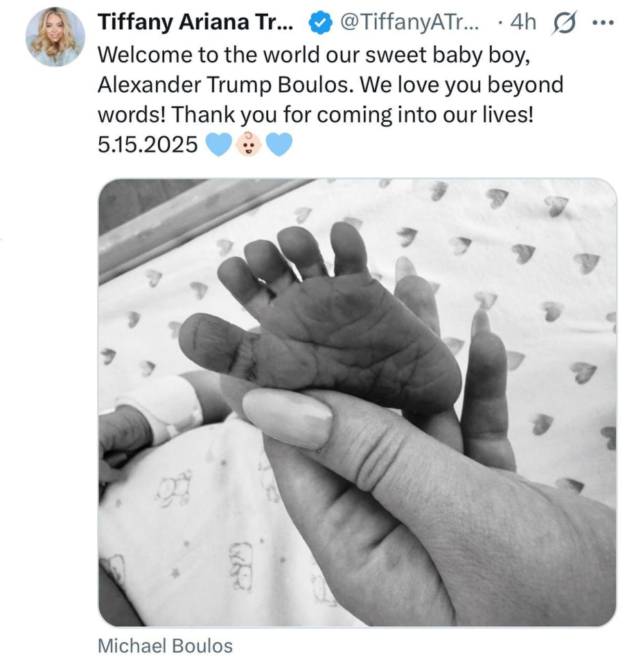Click the last blue heart emoji
643x672 pixels.
coord(279,144)
